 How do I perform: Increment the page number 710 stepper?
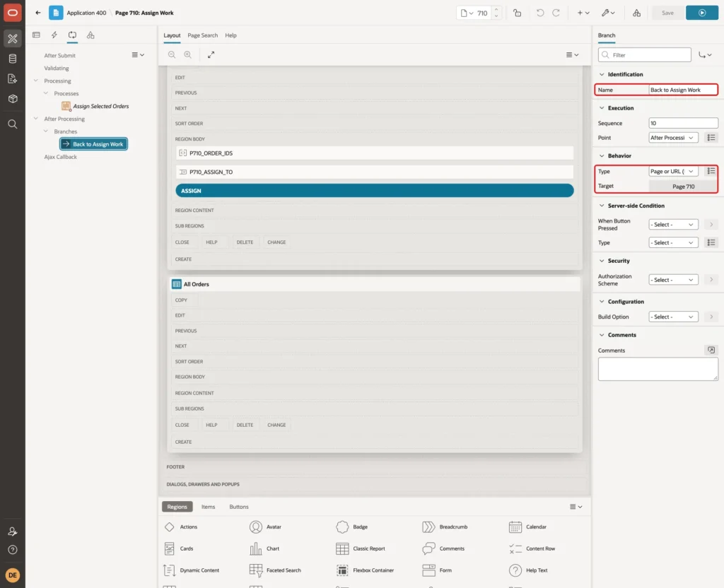[x=496, y=10]
